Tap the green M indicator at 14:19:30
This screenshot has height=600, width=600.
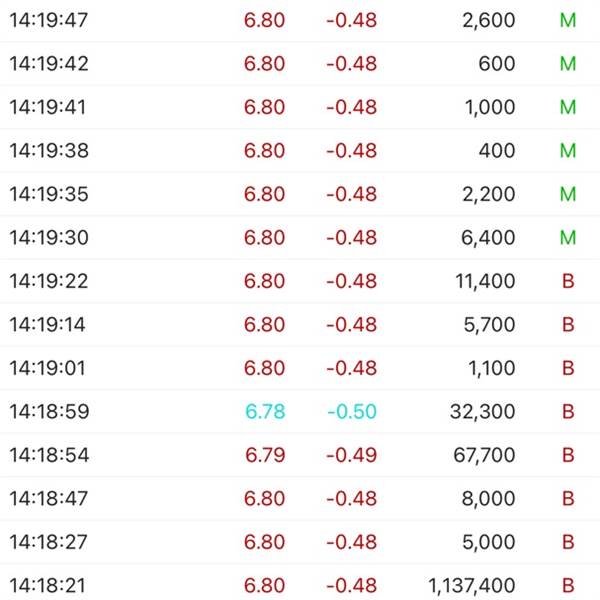pos(568,238)
